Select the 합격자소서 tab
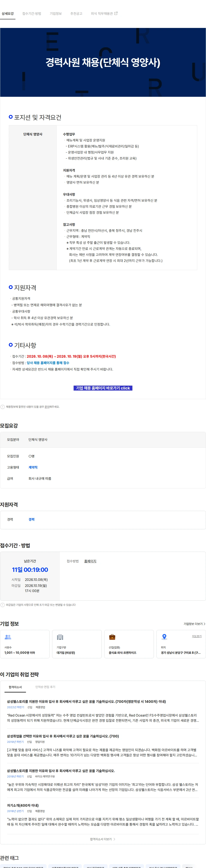Viewport: 206px width, 868px height. pyautogui.click(x=15, y=687)
